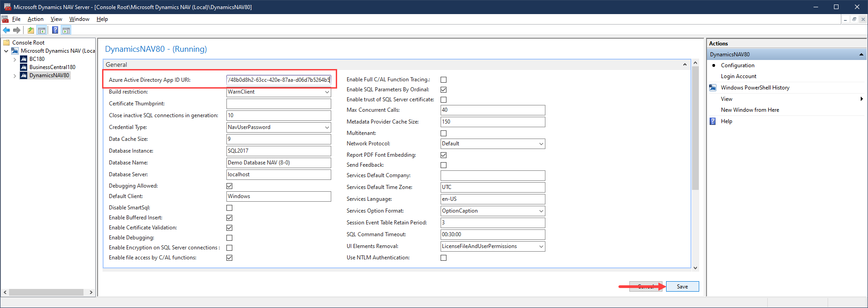Uncheck the Debugging Allowed checkbox
The height and width of the screenshot is (308, 868).
click(230, 186)
